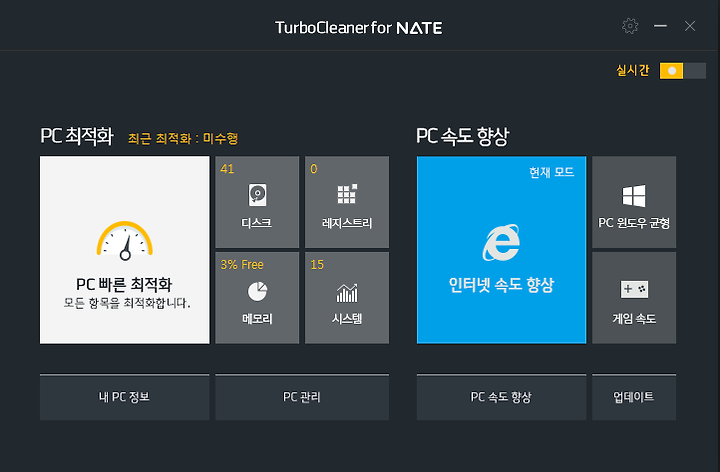Click the disk count value 41
The image size is (720, 472).
(x=227, y=169)
